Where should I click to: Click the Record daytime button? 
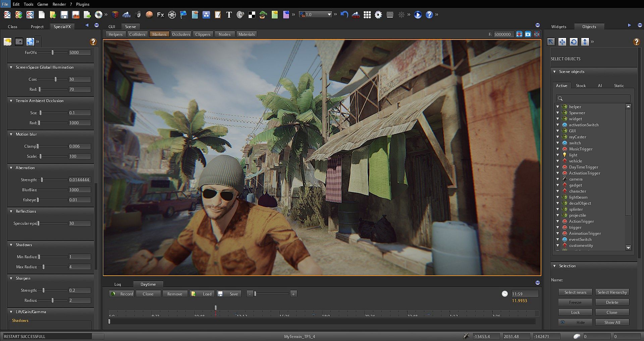click(x=122, y=294)
